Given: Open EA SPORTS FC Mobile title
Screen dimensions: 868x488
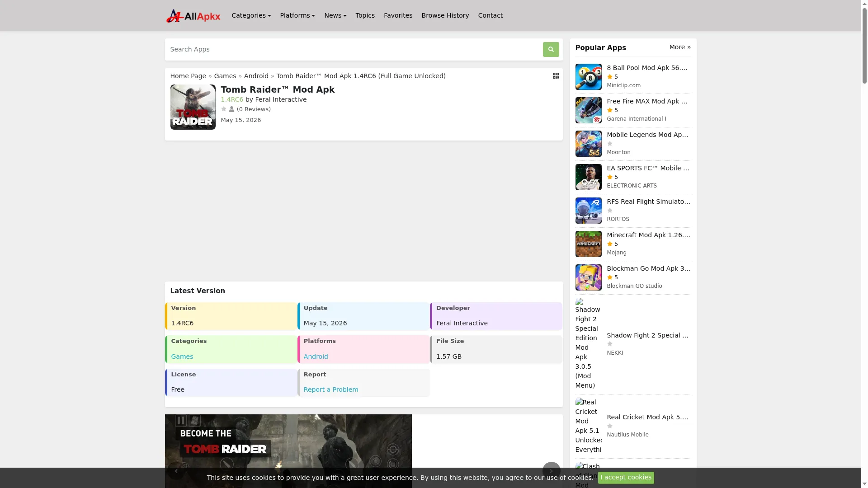Looking at the screenshot, I should (x=648, y=168).
